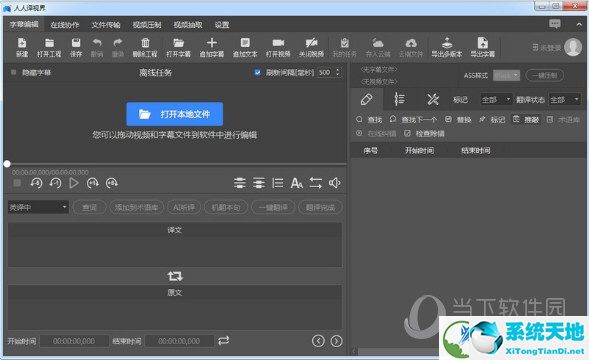Swap 译文 and 原文 with center swap icon

[x=175, y=276]
